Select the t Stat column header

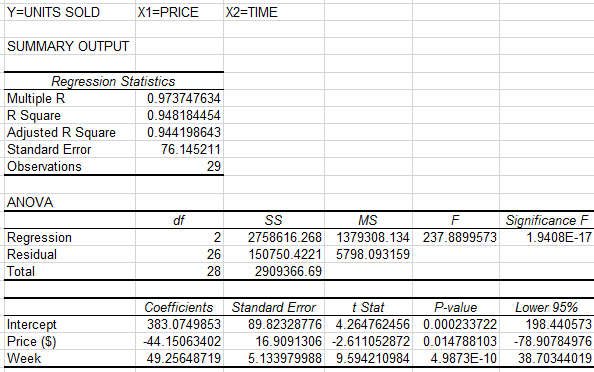tap(368, 307)
